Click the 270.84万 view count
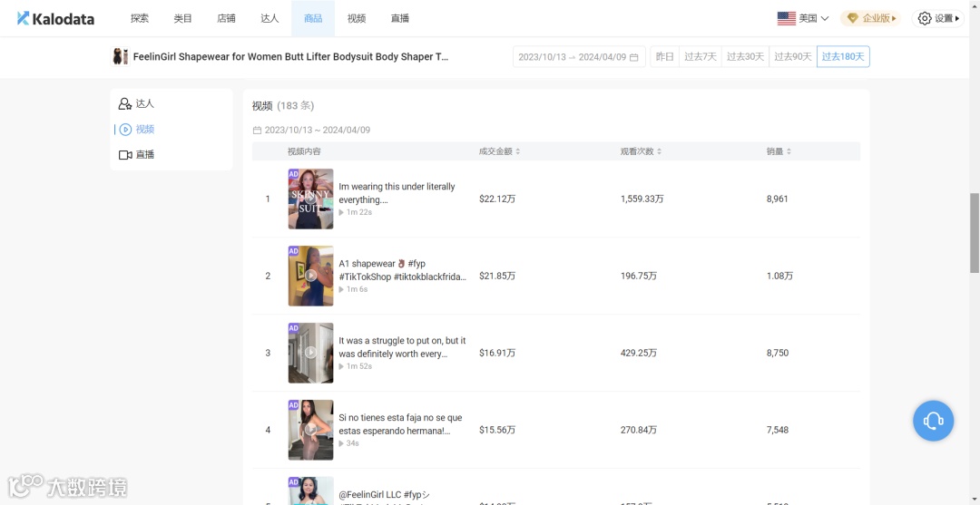Viewport: 980px width, 505px height. 639,430
